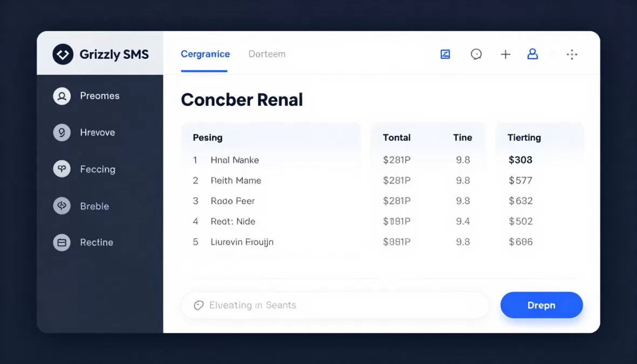The image size is (637, 364).
Task: Click the Tierting column header
Action: pyautogui.click(x=524, y=138)
